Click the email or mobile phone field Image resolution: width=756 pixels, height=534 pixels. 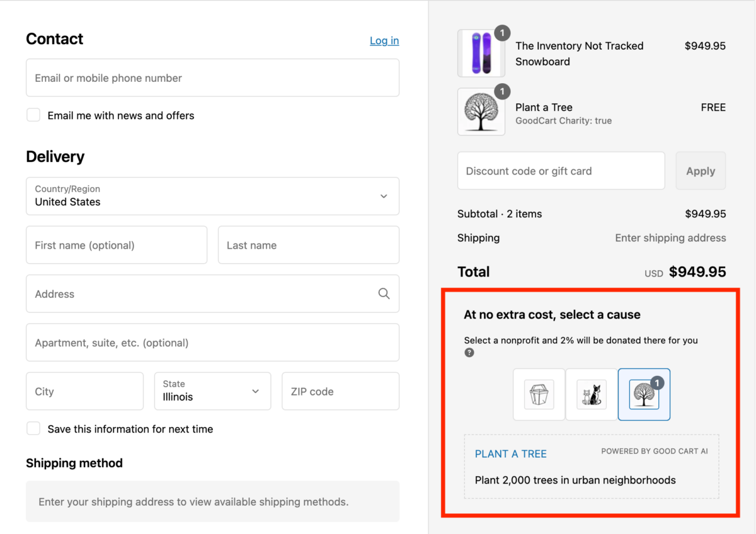[x=212, y=77]
